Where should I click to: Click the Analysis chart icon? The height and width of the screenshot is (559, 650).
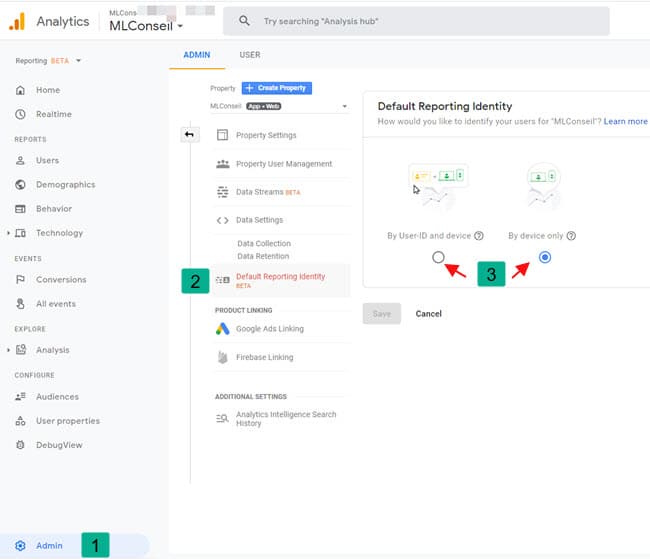pos(20,350)
